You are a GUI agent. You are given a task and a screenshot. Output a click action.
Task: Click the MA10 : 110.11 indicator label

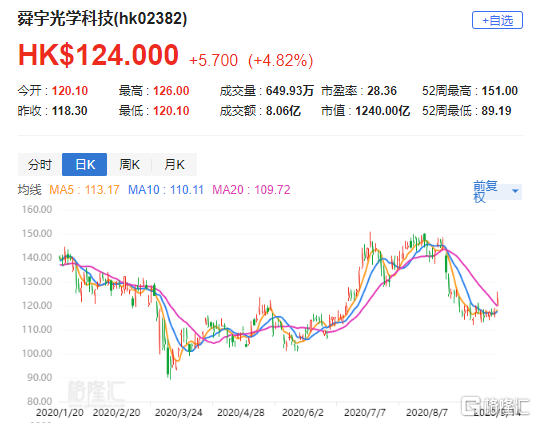[x=166, y=189]
